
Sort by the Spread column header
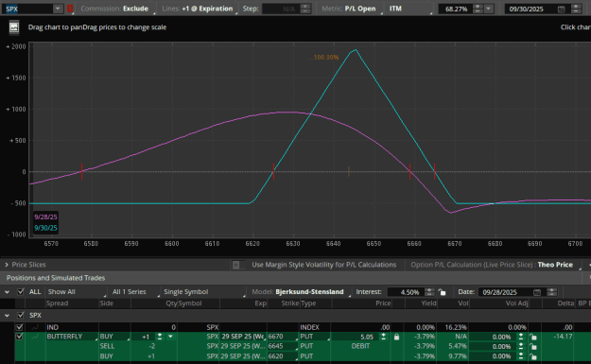tap(58, 303)
